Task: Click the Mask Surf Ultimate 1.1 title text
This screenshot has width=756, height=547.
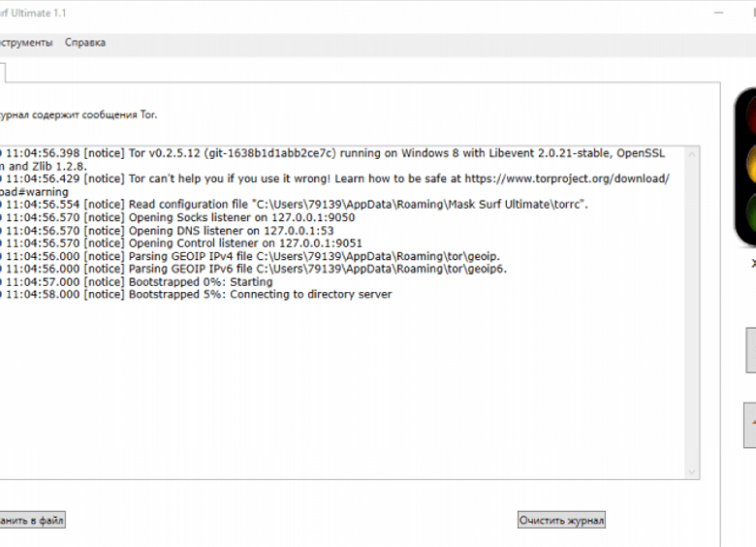Action: [33, 13]
